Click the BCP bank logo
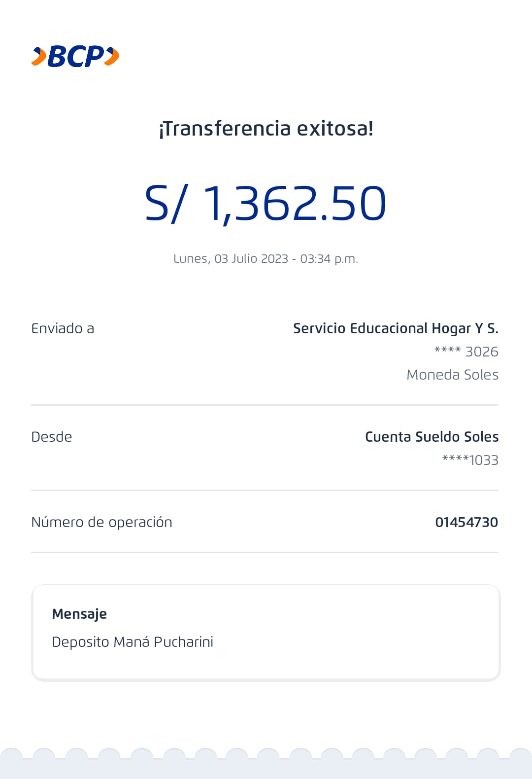The height and width of the screenshot is (779, 532). (75, 56)
